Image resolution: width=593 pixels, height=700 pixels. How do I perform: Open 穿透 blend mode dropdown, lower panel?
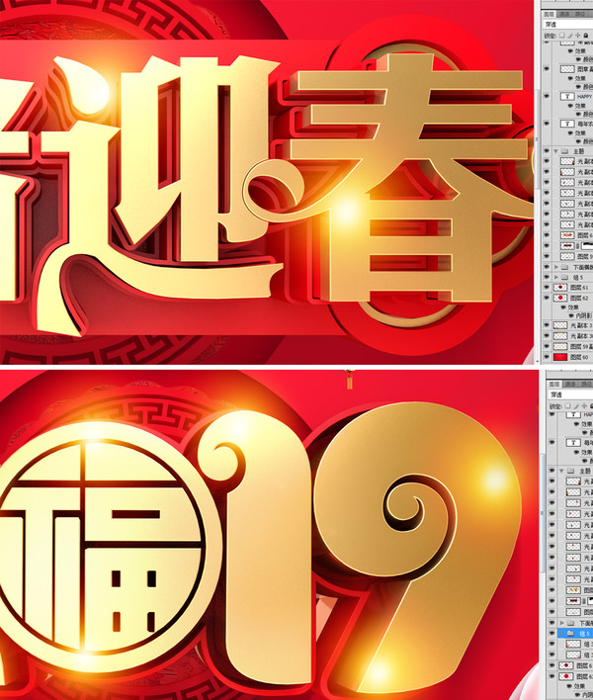tap(570, 394)
